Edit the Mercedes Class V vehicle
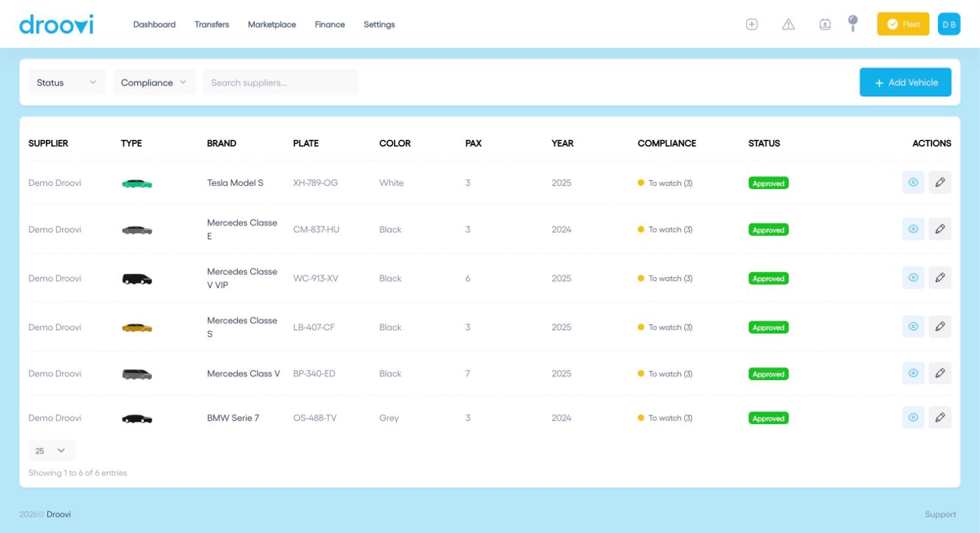This screenshot has width=980, height=533. [940, 373]
